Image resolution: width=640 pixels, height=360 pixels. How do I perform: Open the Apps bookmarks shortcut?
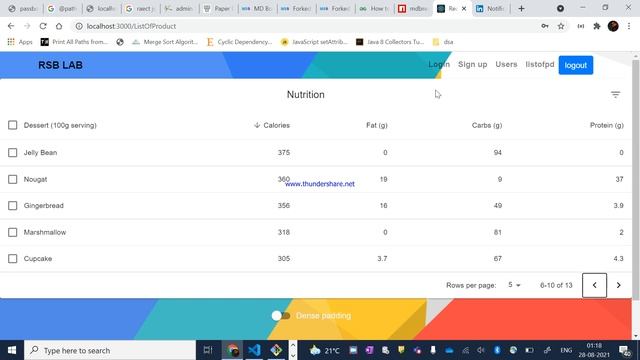coord(20,42)
